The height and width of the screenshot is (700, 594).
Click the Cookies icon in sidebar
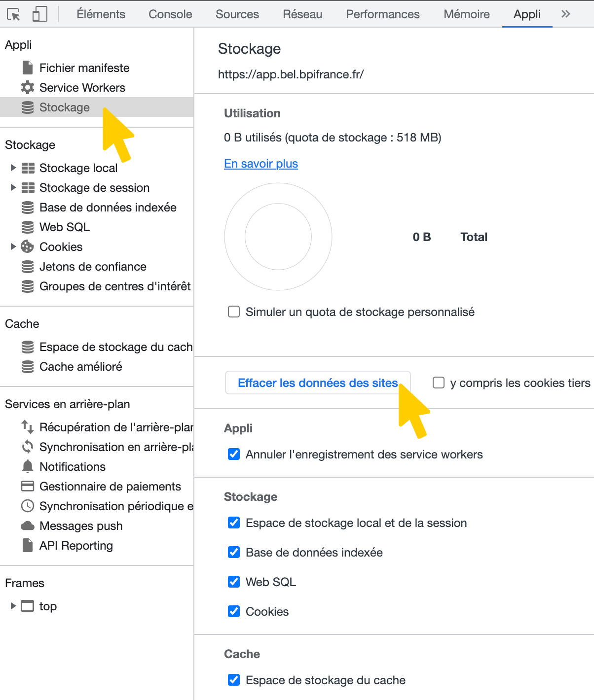28,246
